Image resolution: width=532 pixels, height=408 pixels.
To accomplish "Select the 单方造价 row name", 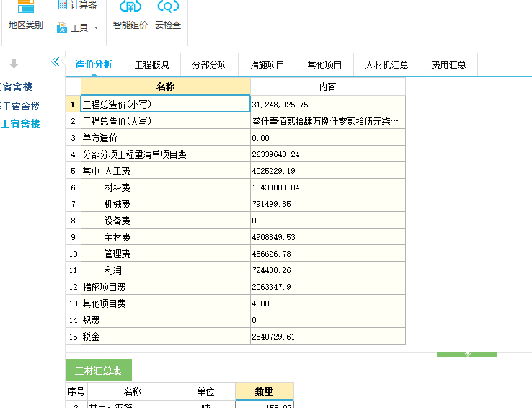I will coord(166,138).
